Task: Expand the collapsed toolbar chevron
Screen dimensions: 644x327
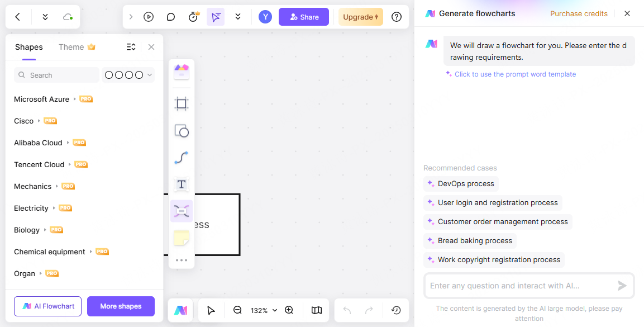Action: click(131, 17)
